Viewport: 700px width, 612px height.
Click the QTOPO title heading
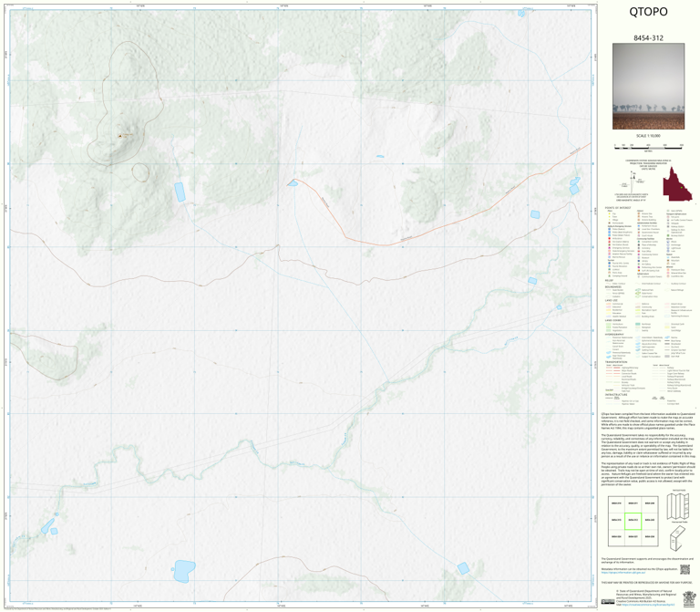(648, 12)
